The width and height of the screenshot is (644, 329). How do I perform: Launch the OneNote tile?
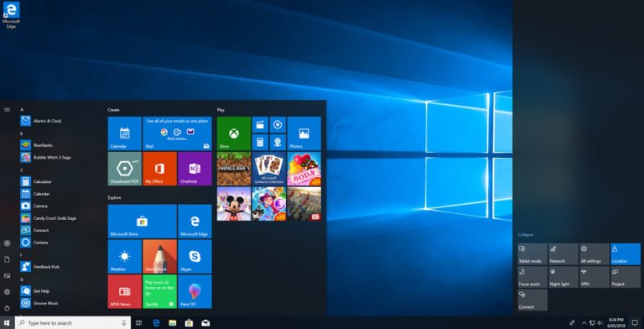(195, 169)
